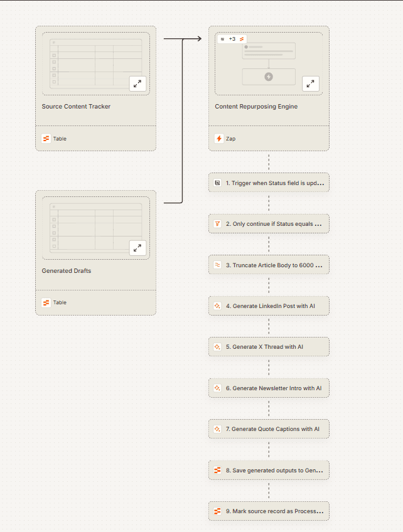Open step 6 Generate Newsletter Intro with AI
Screen dimensions: 403x532
pos(269,388)
